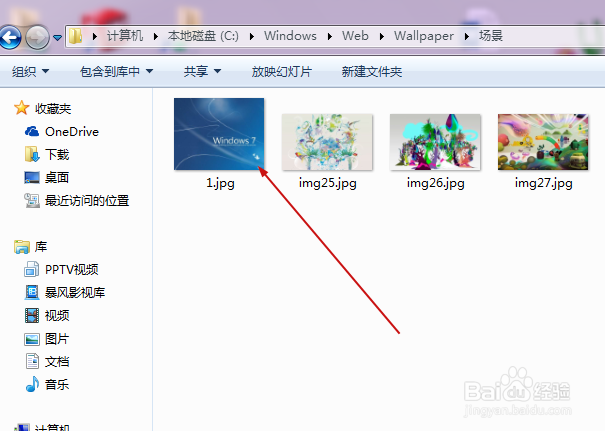Image resolution: width=605 pixels, height=431 pixels.
Task: Click the 暴风影视库 icon
Action: (x=32, y=292)
